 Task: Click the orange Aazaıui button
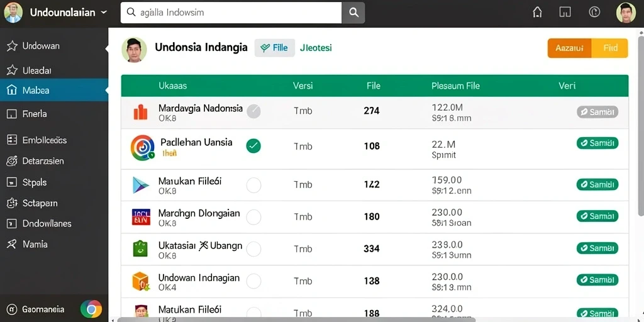click(x=569, y=48)
